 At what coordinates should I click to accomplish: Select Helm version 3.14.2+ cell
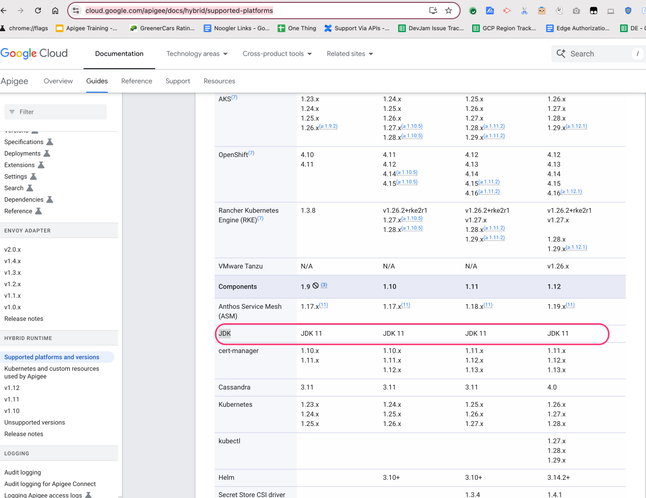559,478
